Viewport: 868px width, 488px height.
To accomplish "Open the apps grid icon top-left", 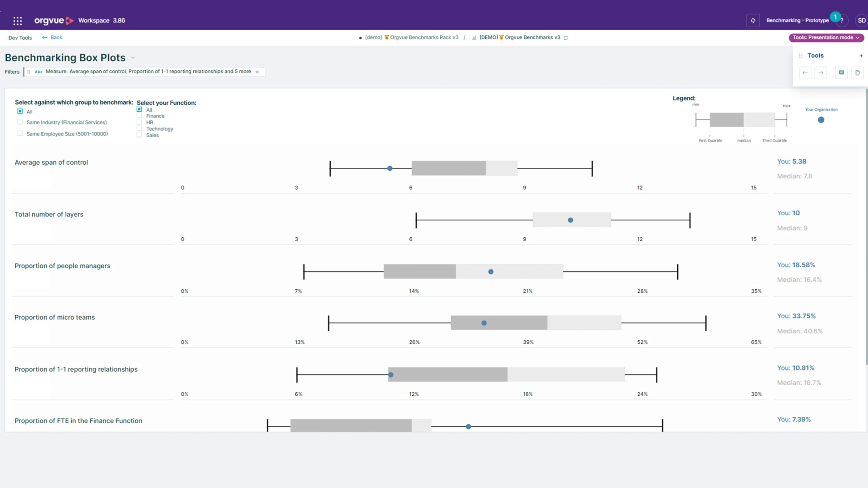I will pos(17,20).
